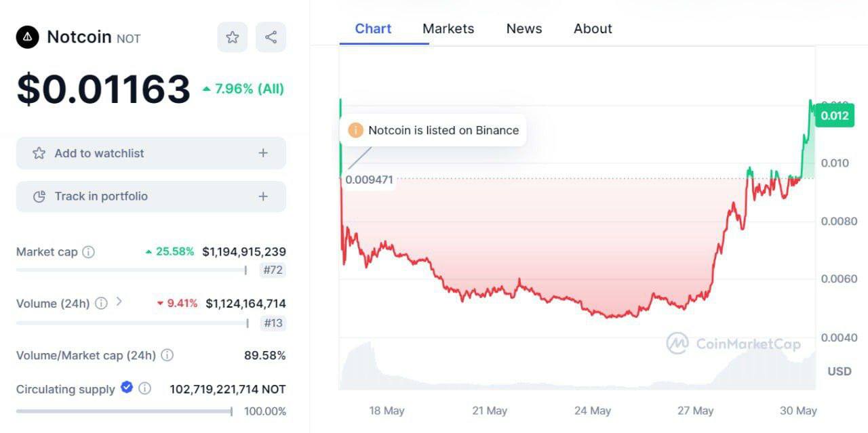Click the Market cap info icon

(88, 252)
